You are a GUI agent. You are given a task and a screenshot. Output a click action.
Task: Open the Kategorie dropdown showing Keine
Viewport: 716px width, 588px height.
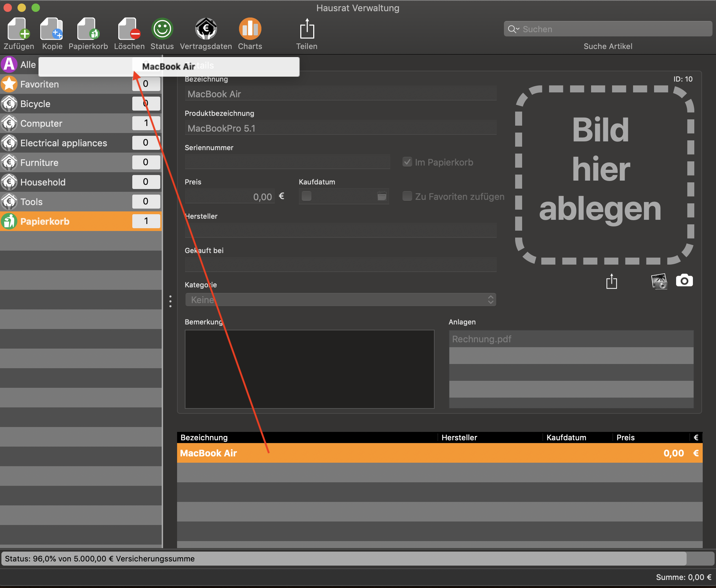(341, 300)
